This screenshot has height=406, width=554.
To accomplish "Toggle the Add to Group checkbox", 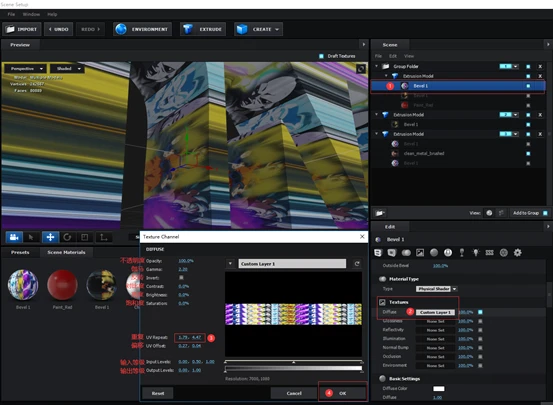I will pos(545,213).
